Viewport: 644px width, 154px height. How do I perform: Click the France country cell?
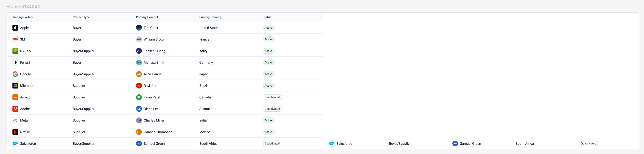tap(204, 39)
